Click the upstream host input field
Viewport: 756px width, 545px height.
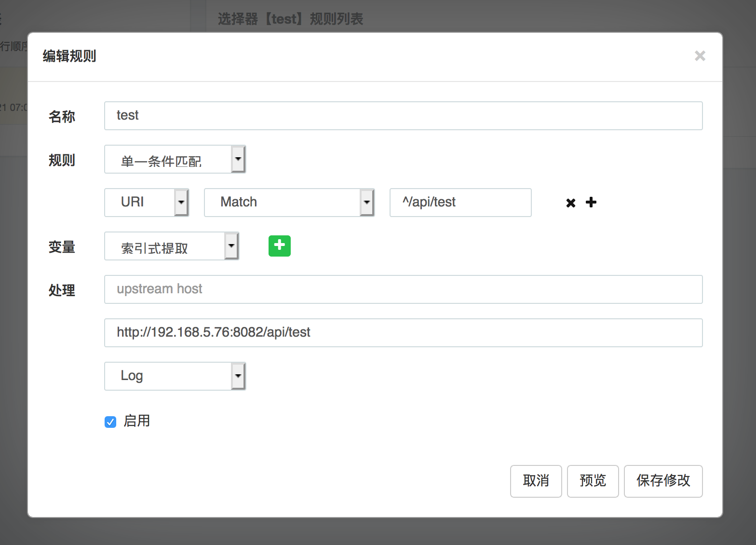tap(403, 289)
